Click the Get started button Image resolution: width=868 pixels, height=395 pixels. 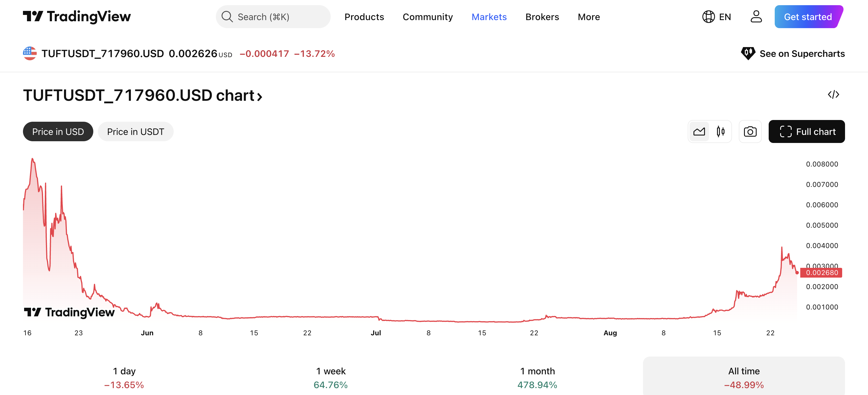[808, 17]
